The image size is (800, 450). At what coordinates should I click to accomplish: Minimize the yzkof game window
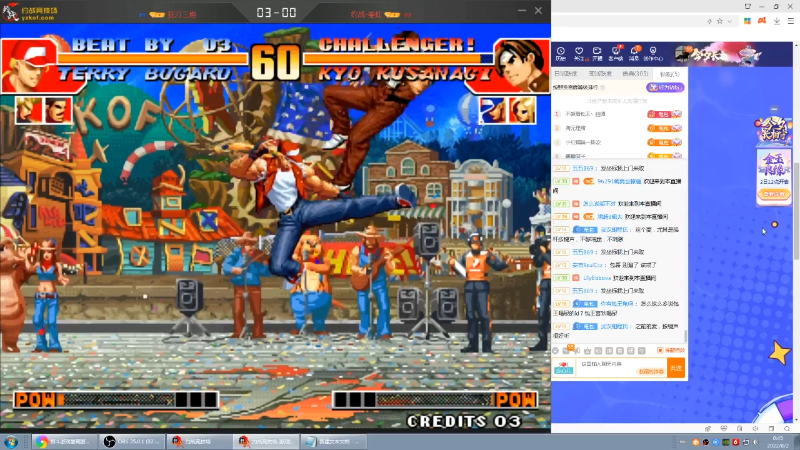click(521, 10)
